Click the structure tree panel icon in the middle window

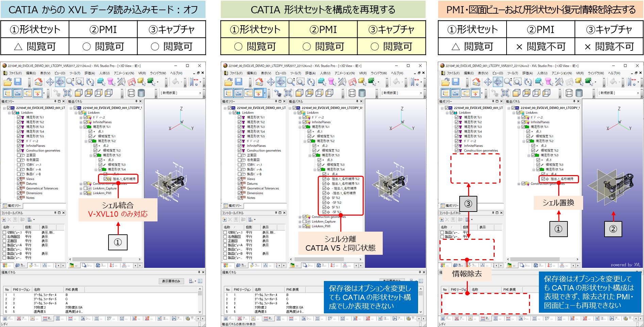pyautogui.click(x=229, y=93)
